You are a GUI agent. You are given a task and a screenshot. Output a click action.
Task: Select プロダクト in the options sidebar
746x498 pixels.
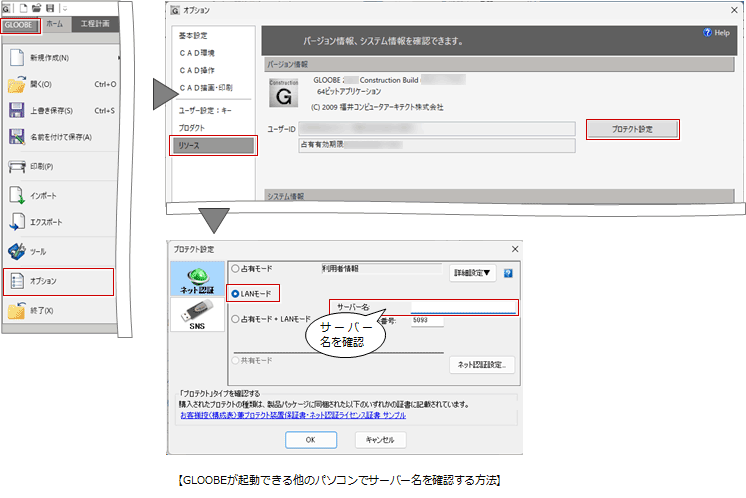click(x=192, y=128)
